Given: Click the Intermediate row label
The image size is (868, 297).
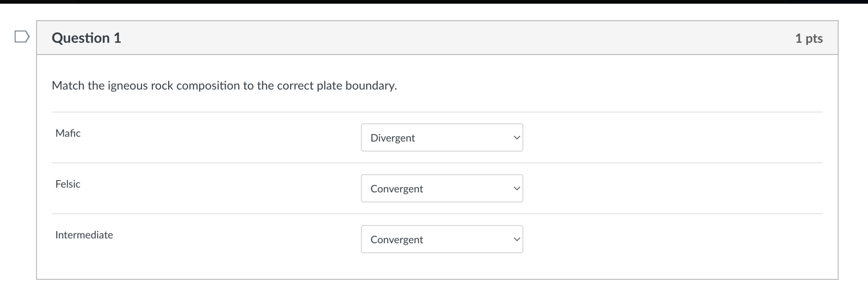Looking at the screenshot, I should click(x=84, y=235).
